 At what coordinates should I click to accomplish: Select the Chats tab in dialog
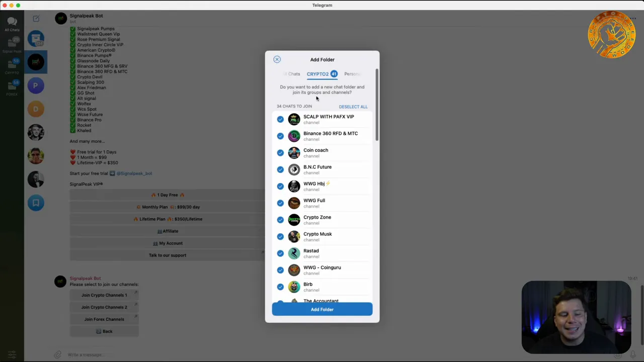(293, 74)
